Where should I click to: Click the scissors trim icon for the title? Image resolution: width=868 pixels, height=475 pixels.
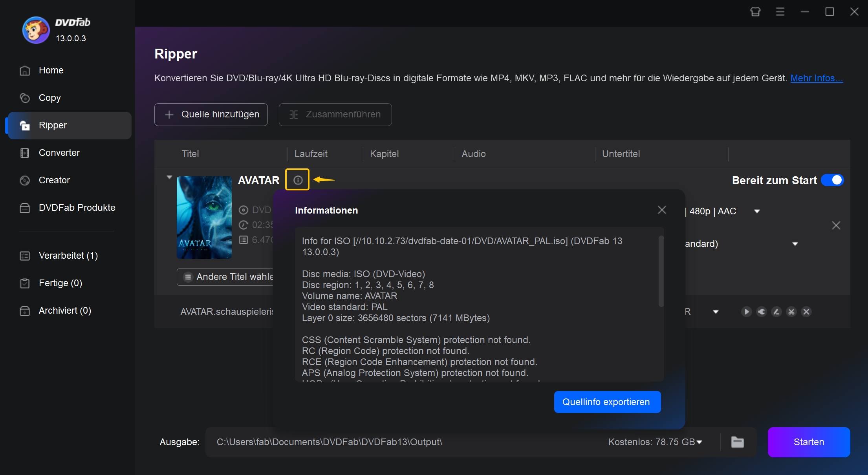coord(791,312)
